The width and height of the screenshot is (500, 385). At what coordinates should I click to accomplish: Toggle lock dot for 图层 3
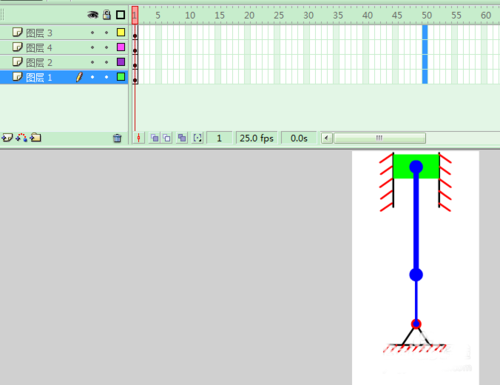tap(106, 33)
